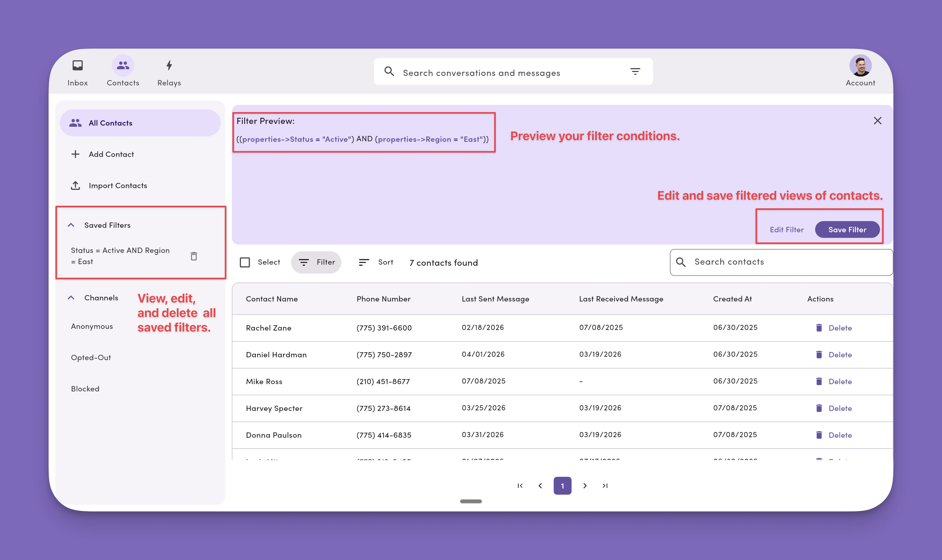
Task: Focus the Search conversations and messages field
Action: click(513, 72)
